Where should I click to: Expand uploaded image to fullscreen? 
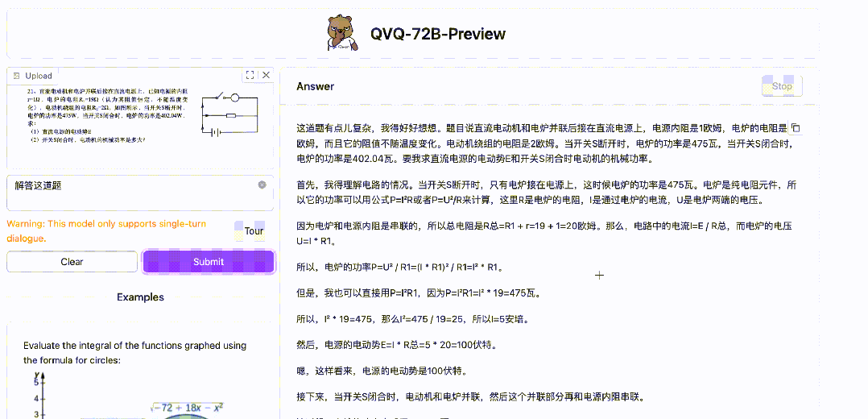click(x=250, y=76)
